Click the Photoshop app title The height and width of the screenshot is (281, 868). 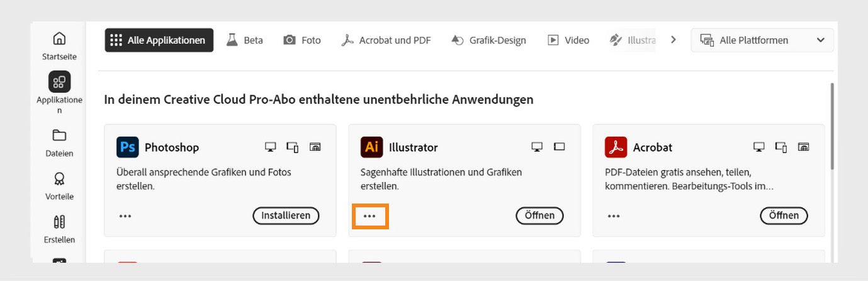[172, 147]
